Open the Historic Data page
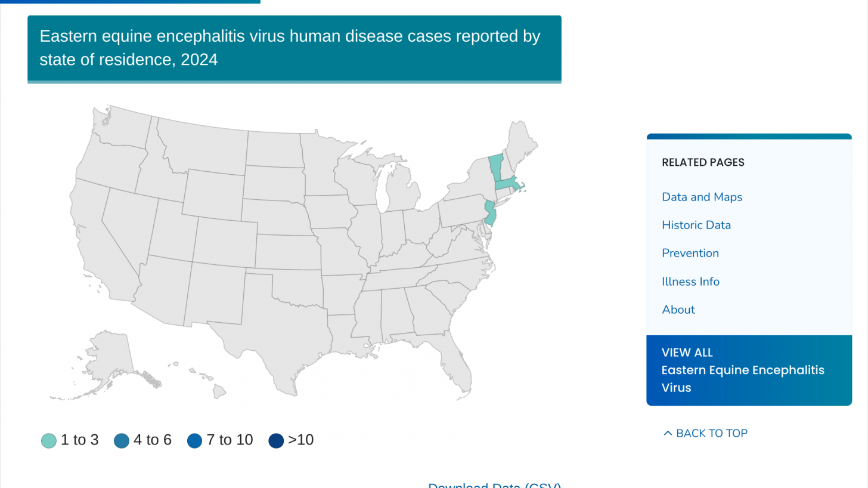The image size is (868, 488). point(696,225)
